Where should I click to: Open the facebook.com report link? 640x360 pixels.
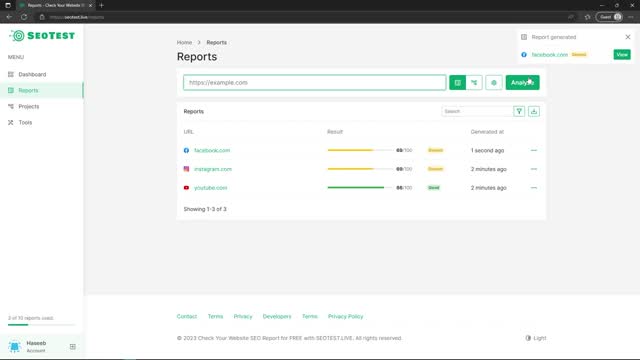tap(212, 150)
